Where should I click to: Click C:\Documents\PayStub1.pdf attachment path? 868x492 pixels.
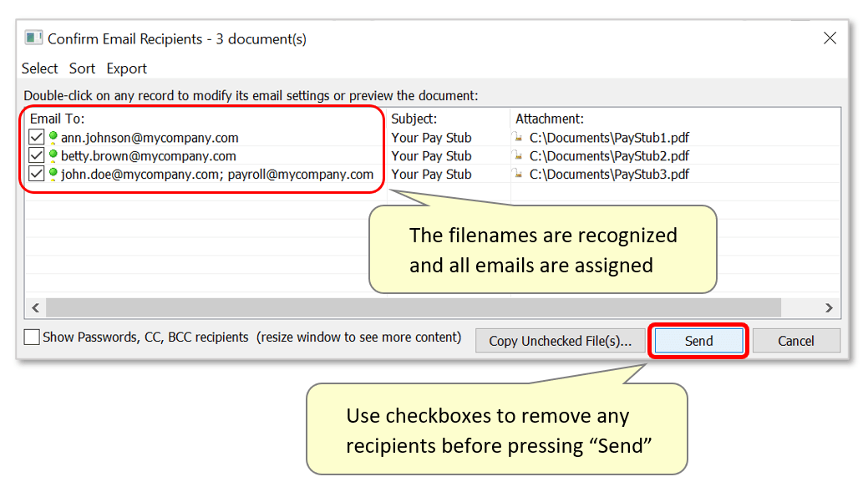pyautogui.click(x=609, y=137)
